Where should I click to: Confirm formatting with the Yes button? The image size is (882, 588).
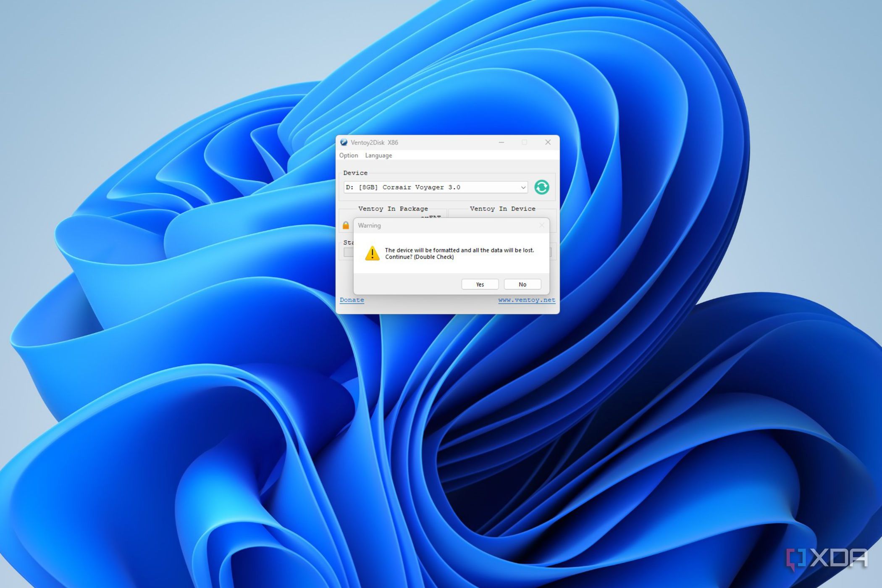[x=480, y=284]
